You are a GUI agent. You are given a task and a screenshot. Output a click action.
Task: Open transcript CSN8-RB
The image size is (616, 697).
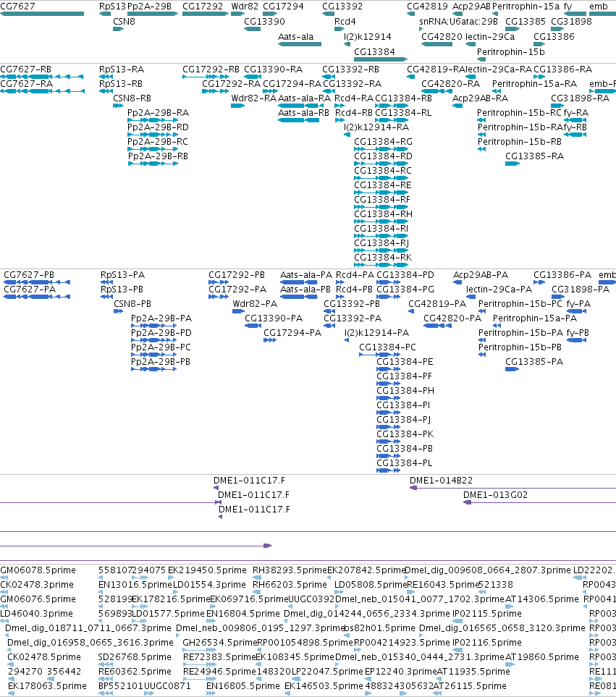(x=132, y=98)
